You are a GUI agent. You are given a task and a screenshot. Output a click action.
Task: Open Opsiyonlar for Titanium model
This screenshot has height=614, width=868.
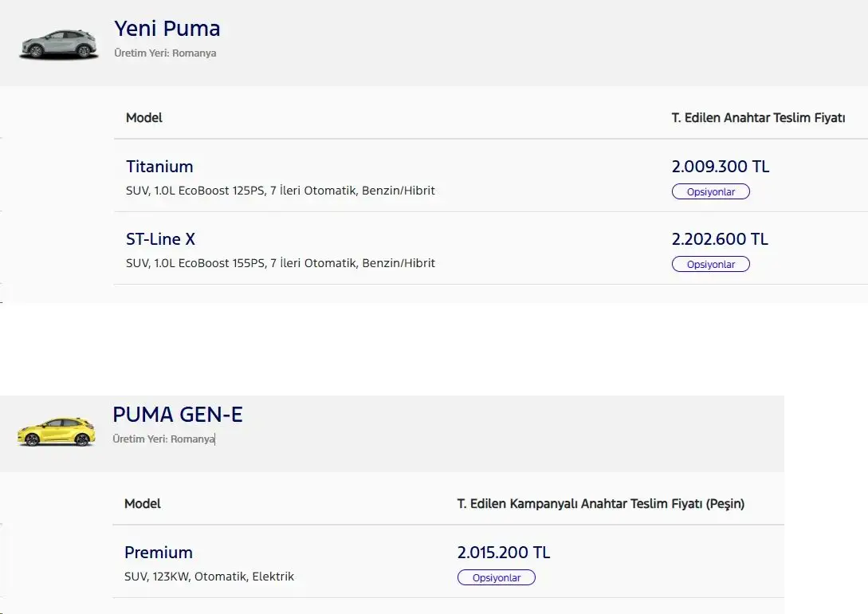(711, 191)
